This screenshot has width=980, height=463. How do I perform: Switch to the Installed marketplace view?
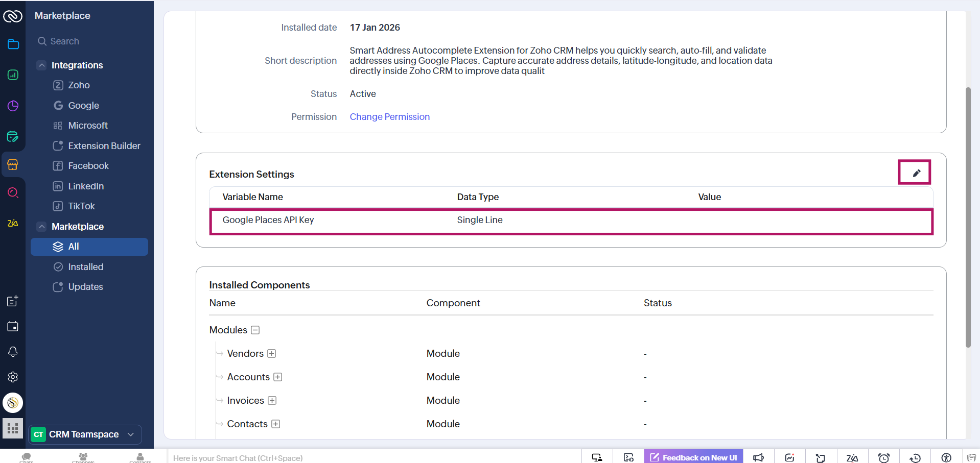click(84, 266)
